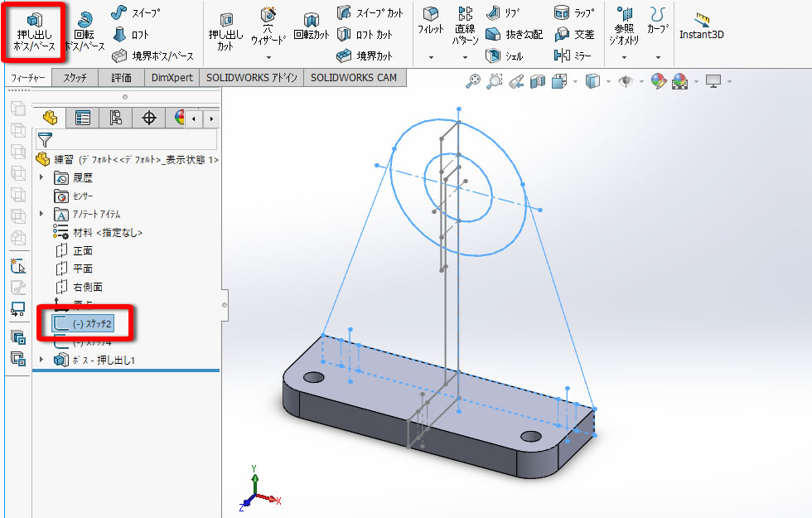Select the センサー (Sensors) item
Image resolution: width=812 pixels, height=518 pixels.
(x=74, y=196)
